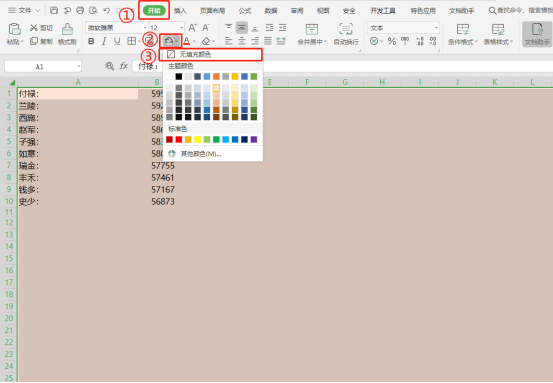Click the Merge and Center icon

coord(312,29)
